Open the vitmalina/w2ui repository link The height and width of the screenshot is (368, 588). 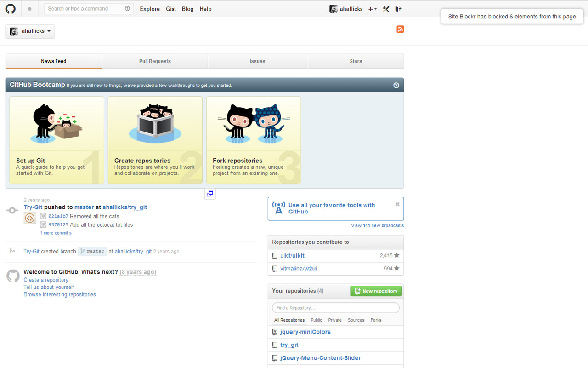tap(299, 269)
